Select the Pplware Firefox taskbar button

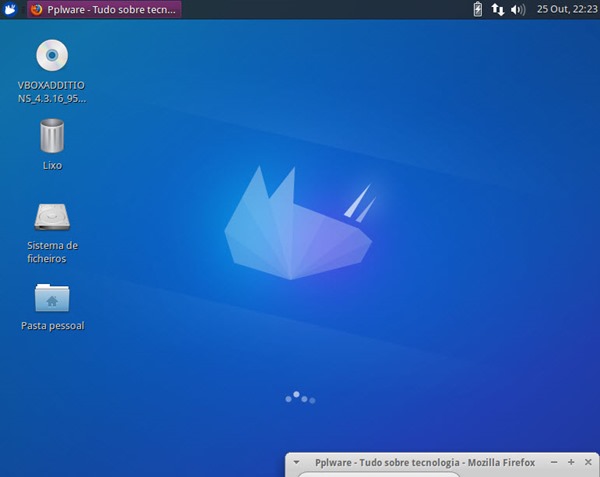104,9
